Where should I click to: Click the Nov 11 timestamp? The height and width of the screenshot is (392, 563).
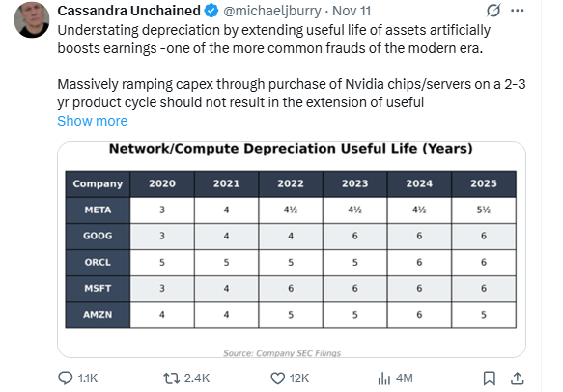pyautogui.click(x=352, y=11)
